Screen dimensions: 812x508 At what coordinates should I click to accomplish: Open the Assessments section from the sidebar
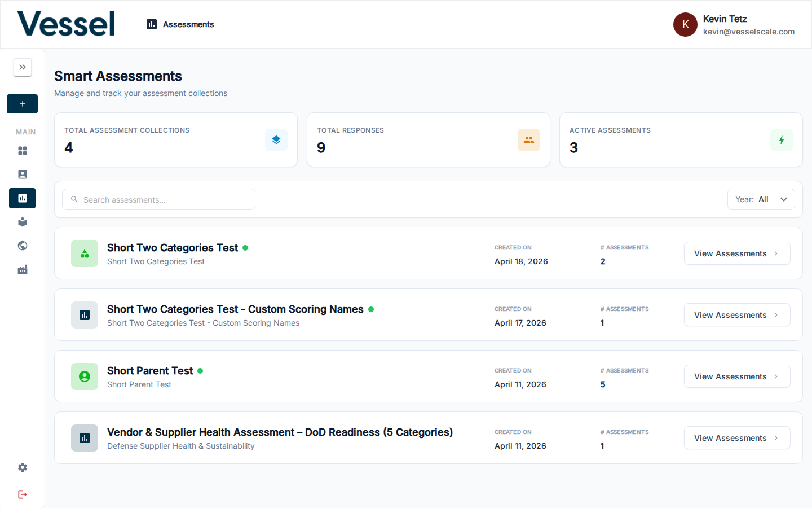pyautogui.click(x=22, y=198)
